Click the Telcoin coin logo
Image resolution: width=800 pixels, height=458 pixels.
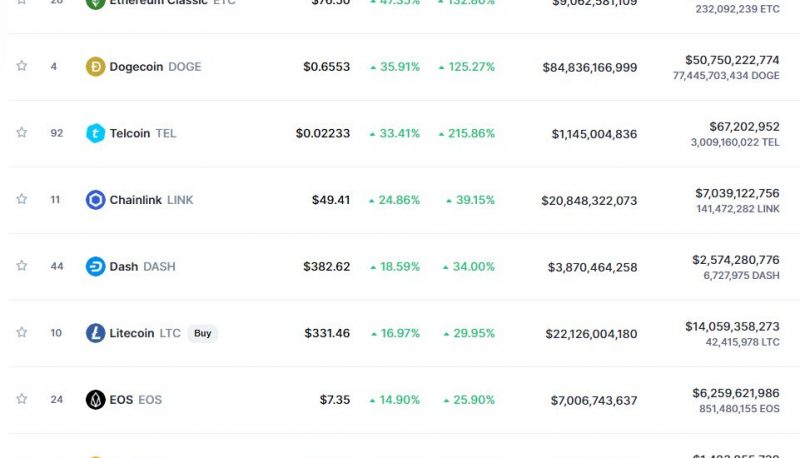pyautogui.click(x=95, y=133)
